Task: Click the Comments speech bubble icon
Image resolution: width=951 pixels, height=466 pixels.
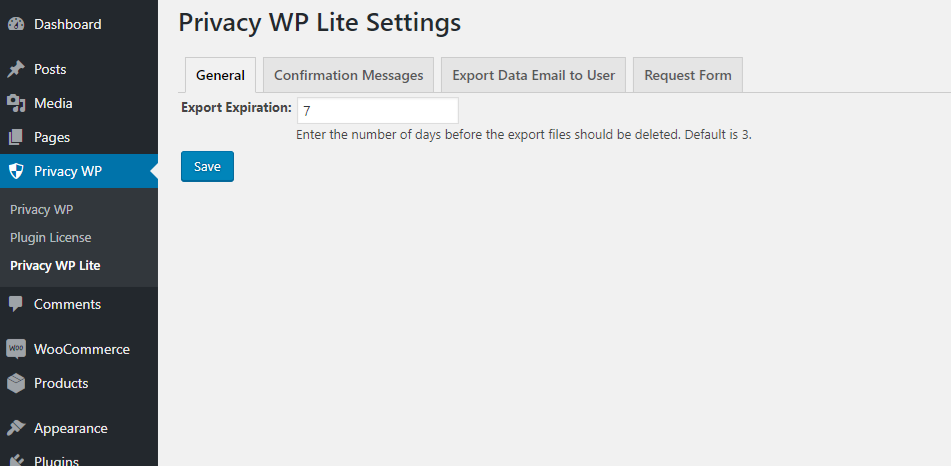Action: point(16,304)
